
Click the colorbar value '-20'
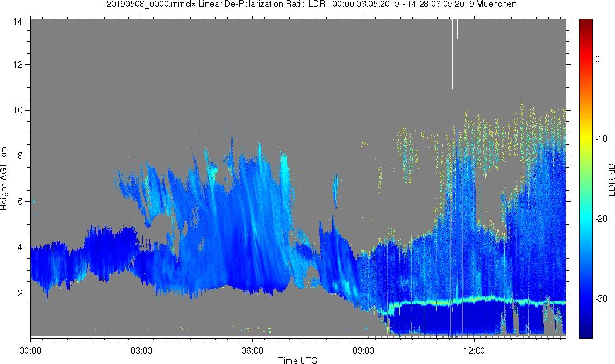(x=601, y=219)
